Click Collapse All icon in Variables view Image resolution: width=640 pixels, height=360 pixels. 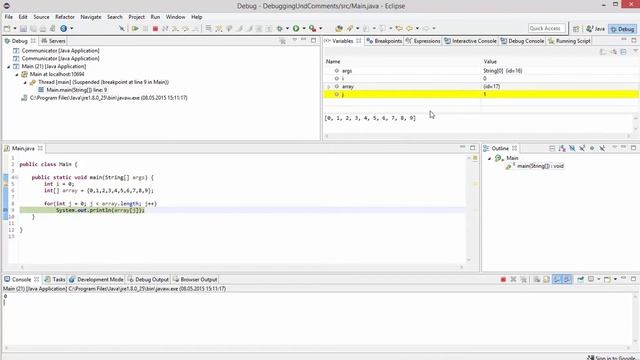pyautogui.click(x=623, y=52)
